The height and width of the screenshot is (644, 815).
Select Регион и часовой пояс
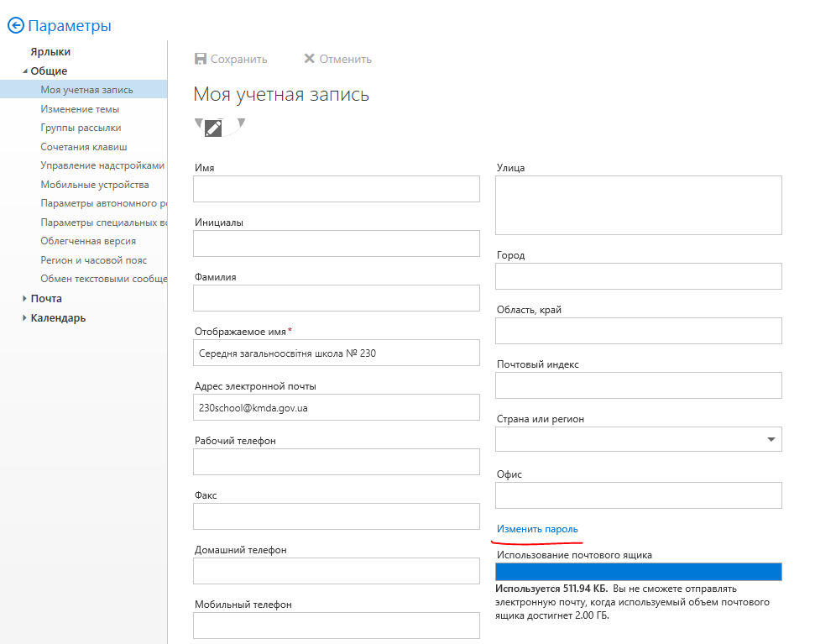click(x=93, y=260)
